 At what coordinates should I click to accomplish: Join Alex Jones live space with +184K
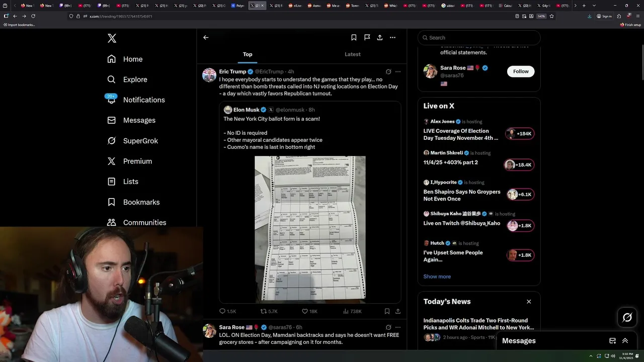(x=520, y=134)
